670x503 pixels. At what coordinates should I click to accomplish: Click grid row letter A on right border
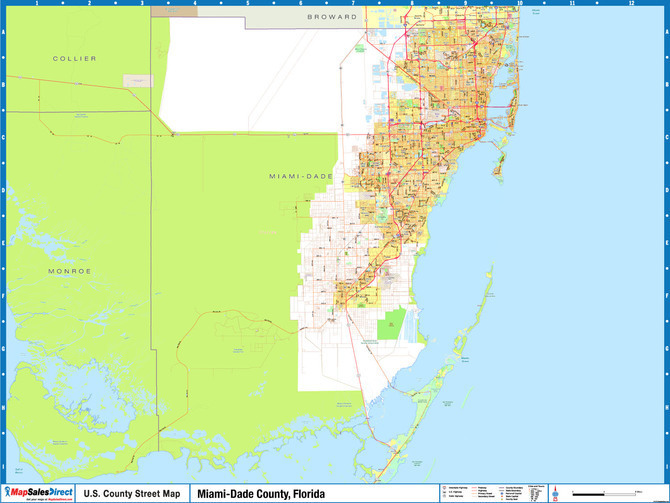point(667,32)
